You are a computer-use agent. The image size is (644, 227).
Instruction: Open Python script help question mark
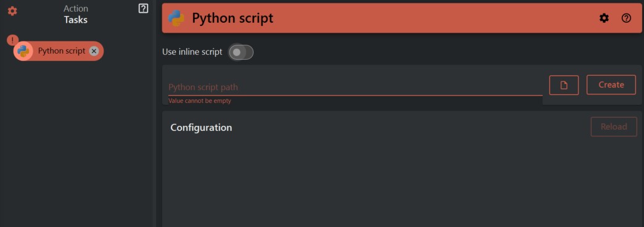pyautogui.click(x=626, y=18)
